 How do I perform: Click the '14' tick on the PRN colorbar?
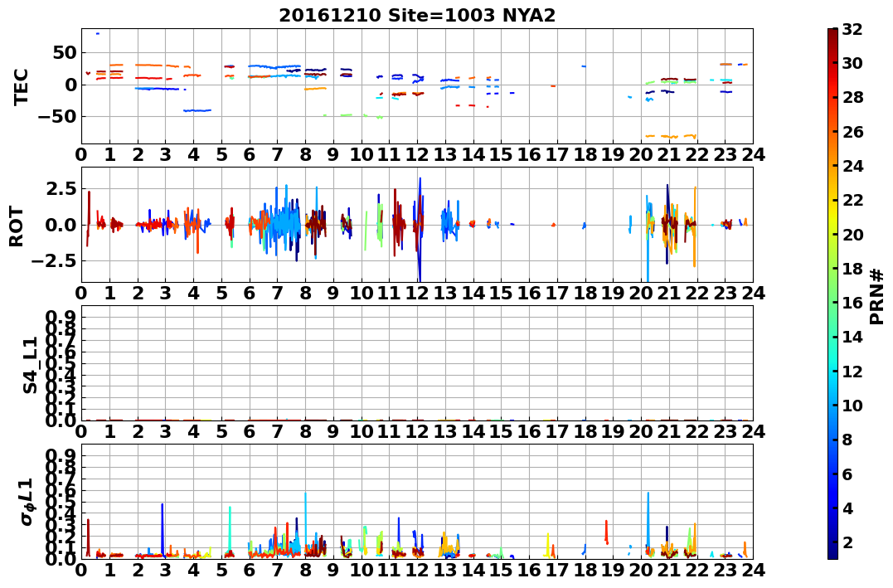click(x=852, y=337)
